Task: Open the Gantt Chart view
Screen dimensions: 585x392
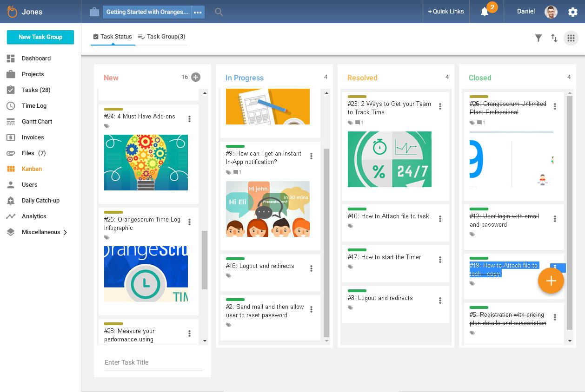Action: pyautogui.click(x=36, y=121)
